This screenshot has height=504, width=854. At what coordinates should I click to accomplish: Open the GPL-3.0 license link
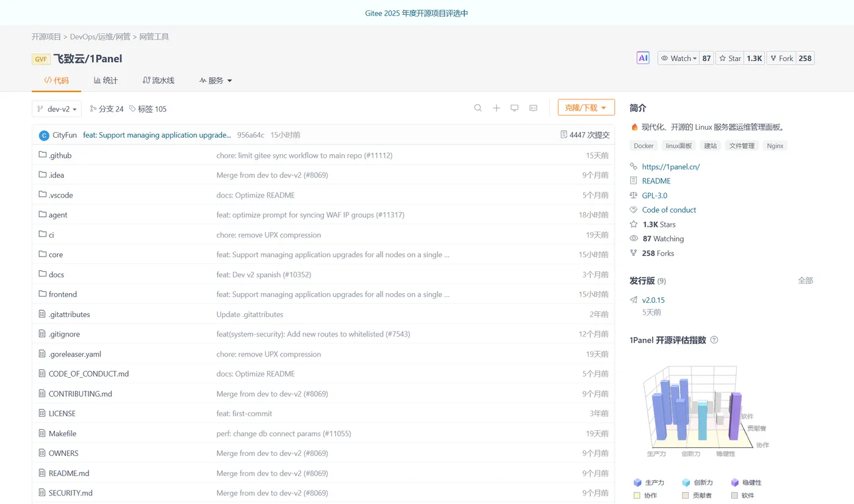tap(655, 196)
